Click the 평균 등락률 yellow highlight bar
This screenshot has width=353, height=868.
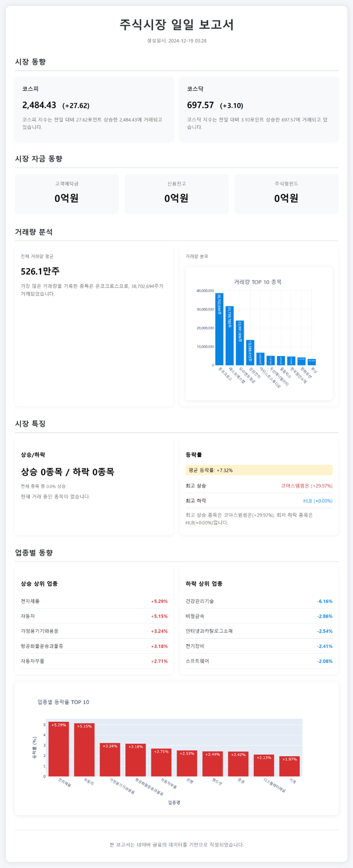tap(259, 470)
